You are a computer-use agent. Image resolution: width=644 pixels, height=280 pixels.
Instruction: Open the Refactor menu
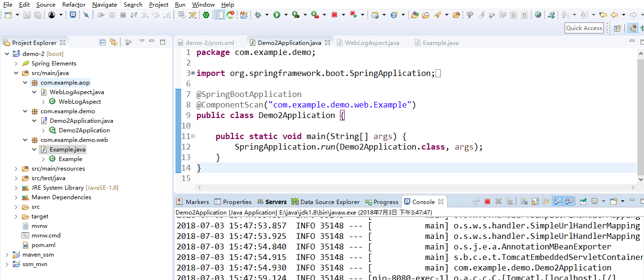pos(74,4)
